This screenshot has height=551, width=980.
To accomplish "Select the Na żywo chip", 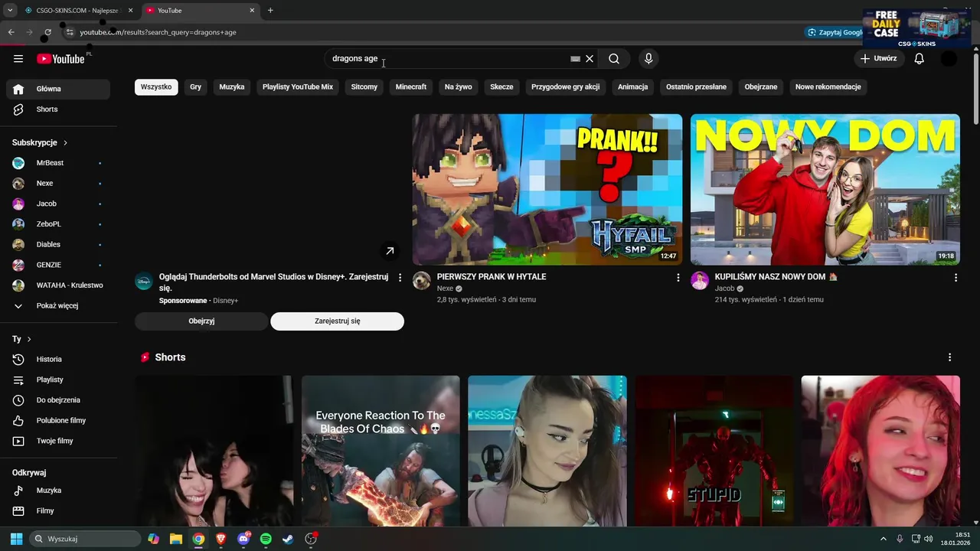I will 459,87.
